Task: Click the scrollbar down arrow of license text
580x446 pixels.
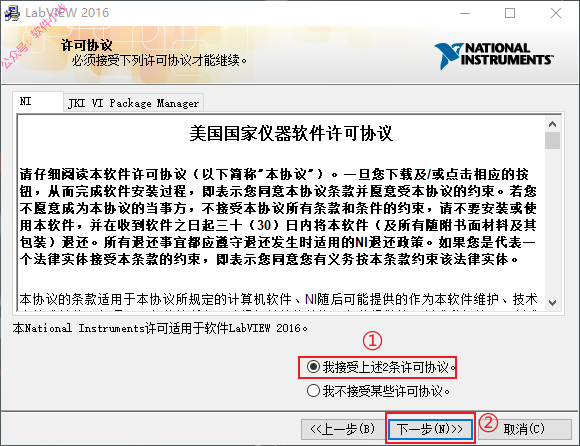Action: point(553,303)
